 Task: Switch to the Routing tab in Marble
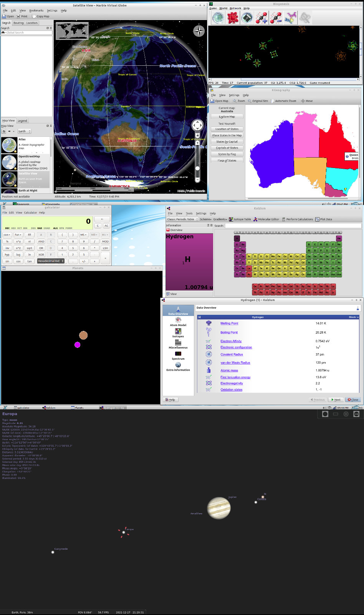(18, 23)
